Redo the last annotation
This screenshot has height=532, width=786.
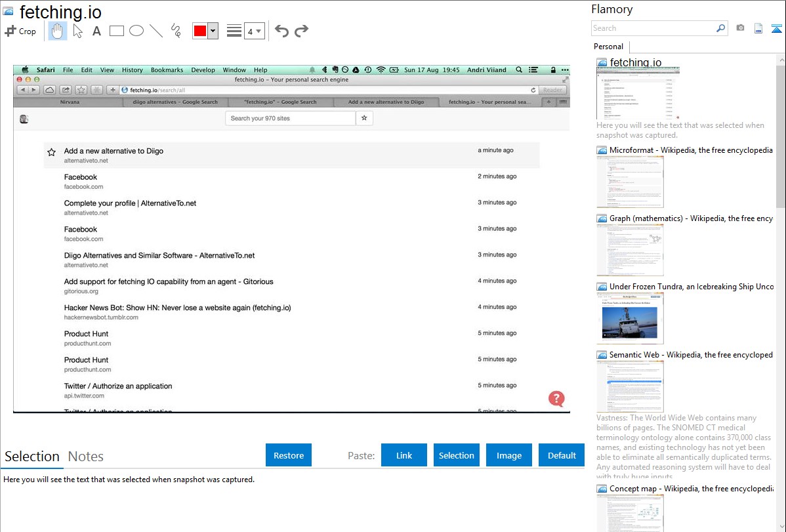pyautogui.click(x=301, y=31)
